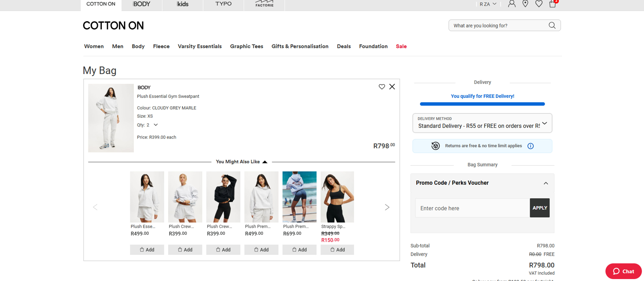This screenshot has width=644, height=281.
Task: Apply the promo code
Action: coord(540,208)
